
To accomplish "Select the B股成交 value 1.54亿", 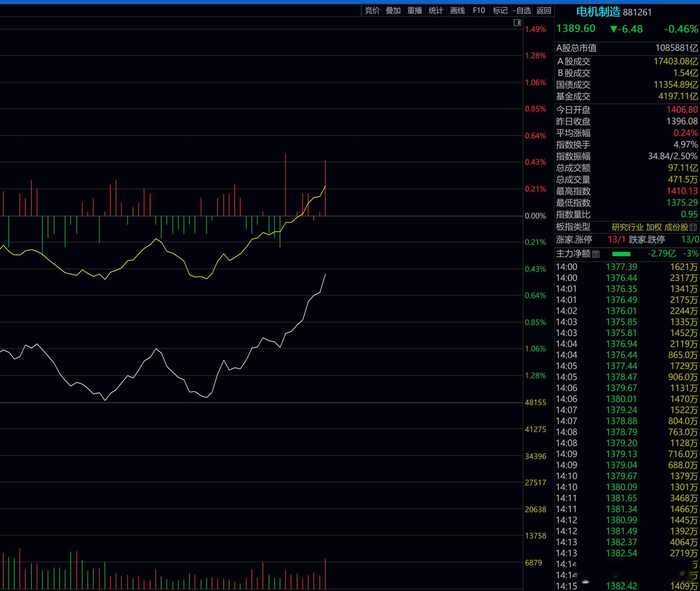I will [x=685, y=73].
